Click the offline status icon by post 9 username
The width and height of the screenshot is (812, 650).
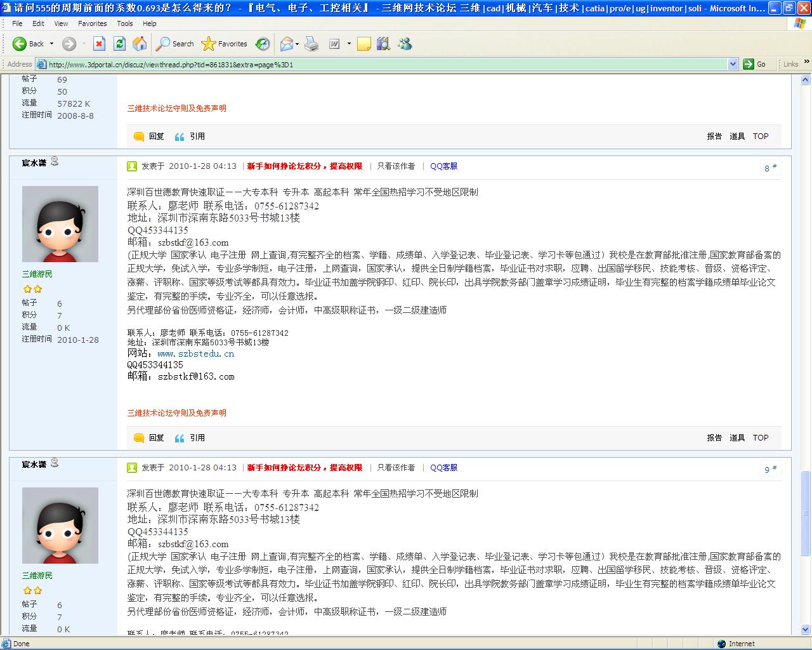pyautogui.click(x=55, y=463)
